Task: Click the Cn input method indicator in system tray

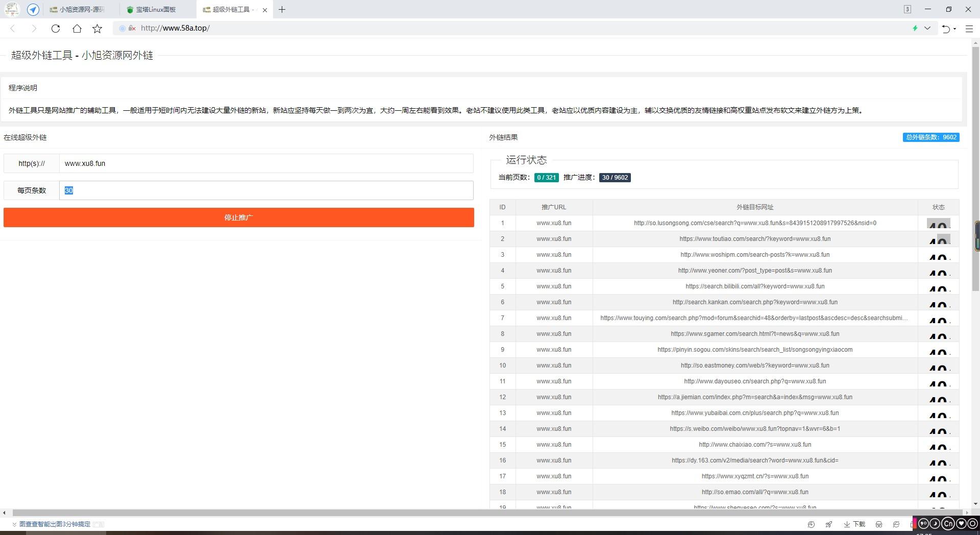Action: [948, 524]
